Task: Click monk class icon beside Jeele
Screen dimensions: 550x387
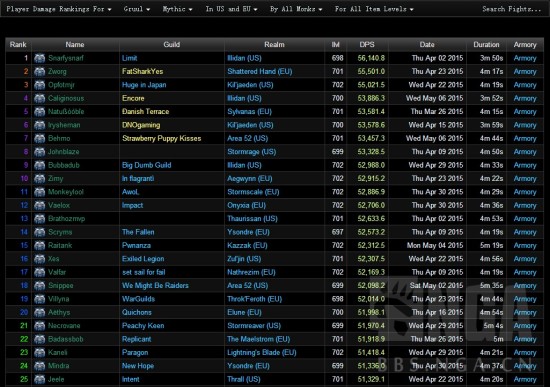Action: (40, 379)
